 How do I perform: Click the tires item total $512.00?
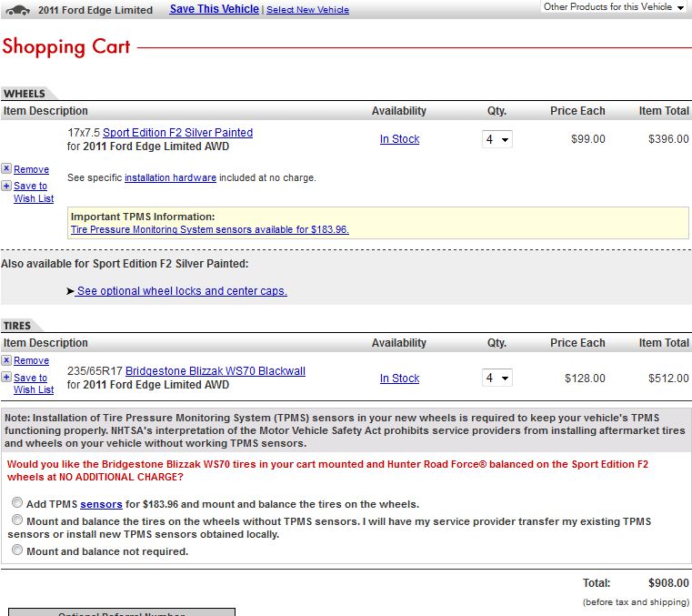pyautogui.click(x=668, y=379)
